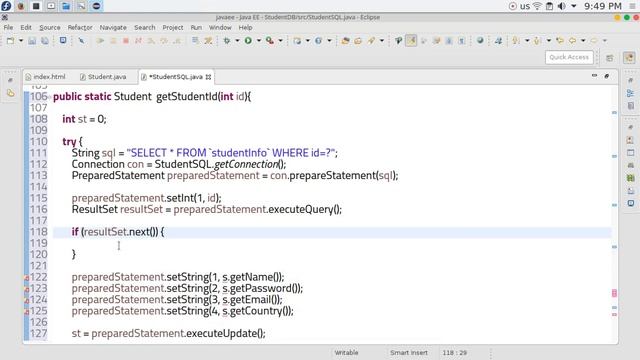Click the 118 : 29 cursor position
The height and width of the screenshot is (360, 640).
(x=454, y=353)
